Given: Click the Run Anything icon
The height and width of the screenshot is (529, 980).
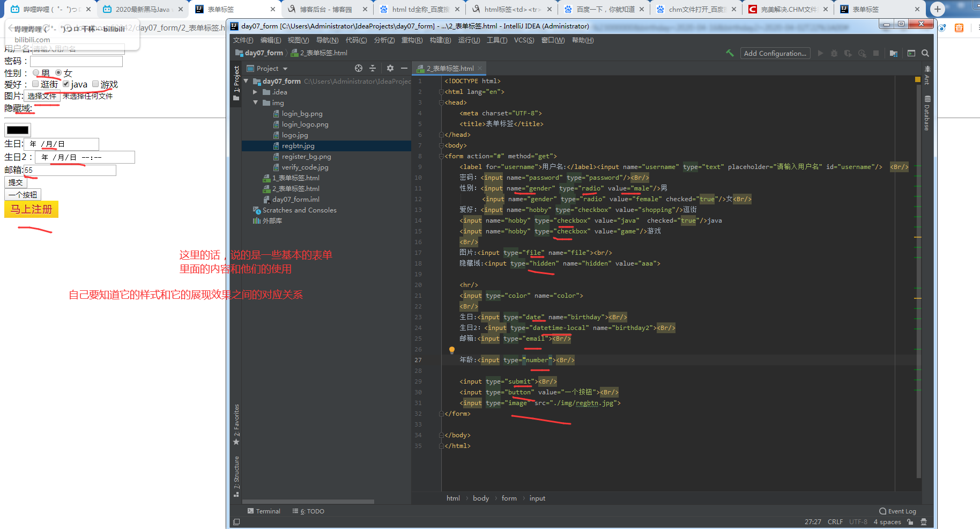Looking at the screenshot, I should [x=911, y=53].
